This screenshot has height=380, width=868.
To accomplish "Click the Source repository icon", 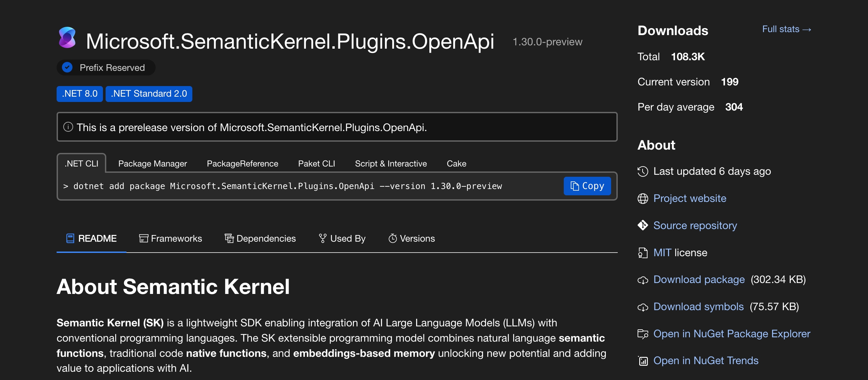I will 643,225.
